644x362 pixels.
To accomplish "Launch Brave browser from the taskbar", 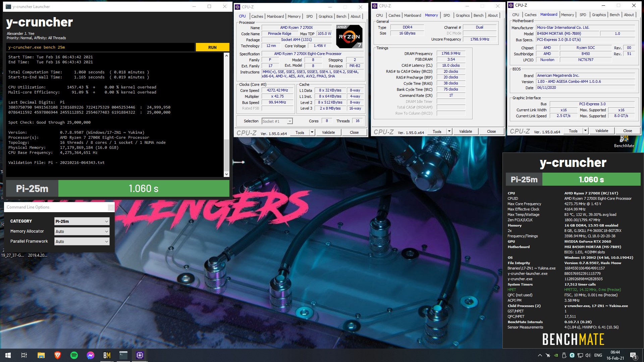I will (x=57, y=355).
